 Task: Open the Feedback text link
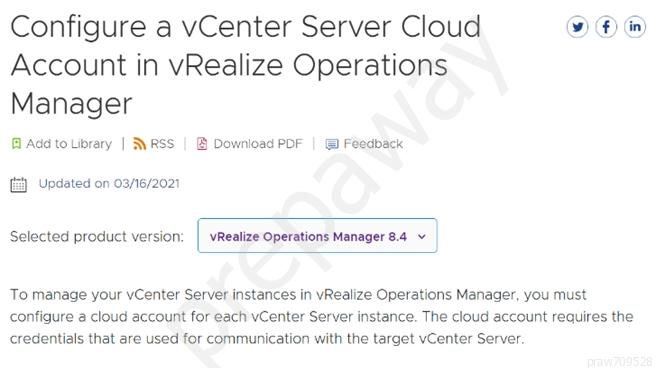pyautogui.click(x=373, y=143)
